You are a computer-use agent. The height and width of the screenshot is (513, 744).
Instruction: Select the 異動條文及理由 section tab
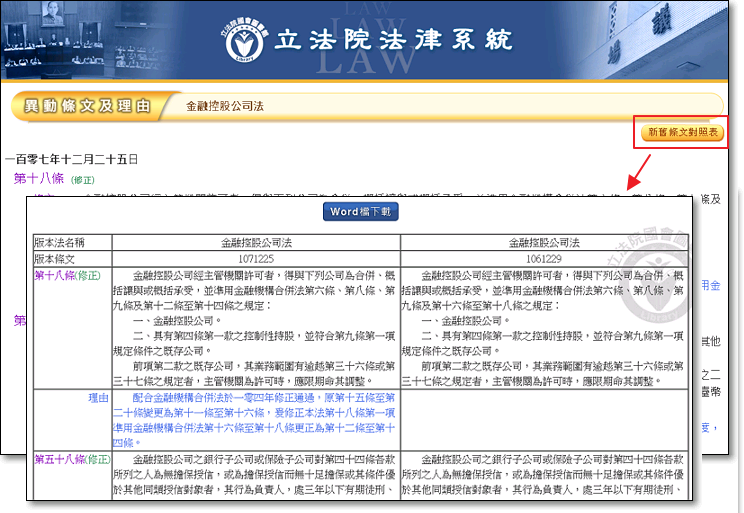[87, 106]
